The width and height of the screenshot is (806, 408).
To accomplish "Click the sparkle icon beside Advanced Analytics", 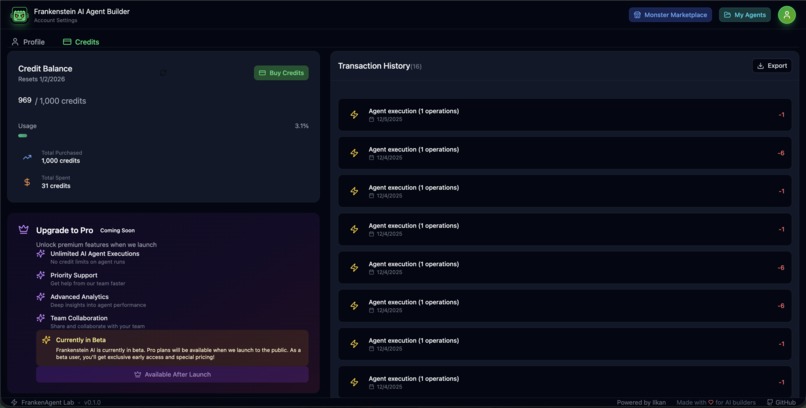I will tap(41, 296).
